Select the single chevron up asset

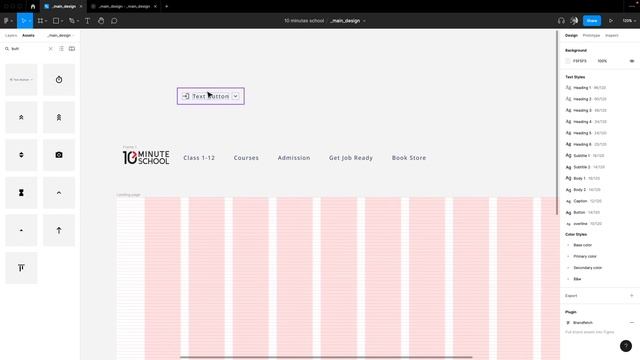59,193
